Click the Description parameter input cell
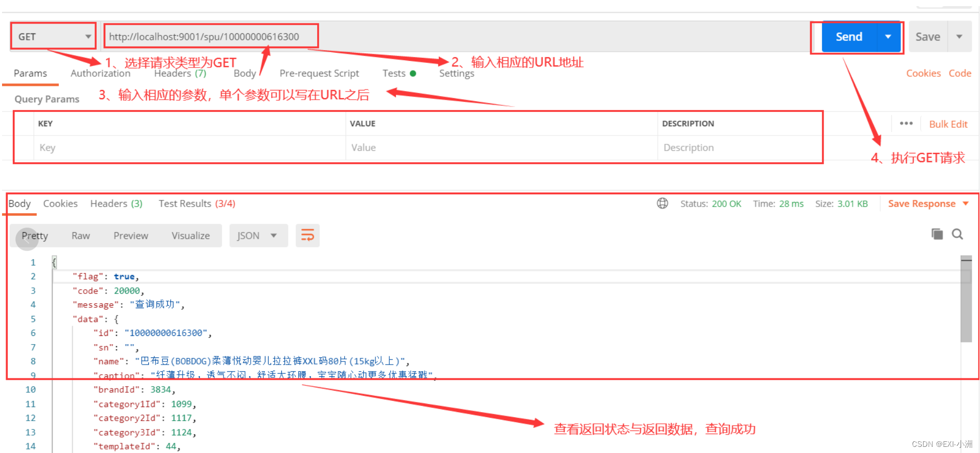The height and width of the screenshot is (453, 980). tap(740, 148)
